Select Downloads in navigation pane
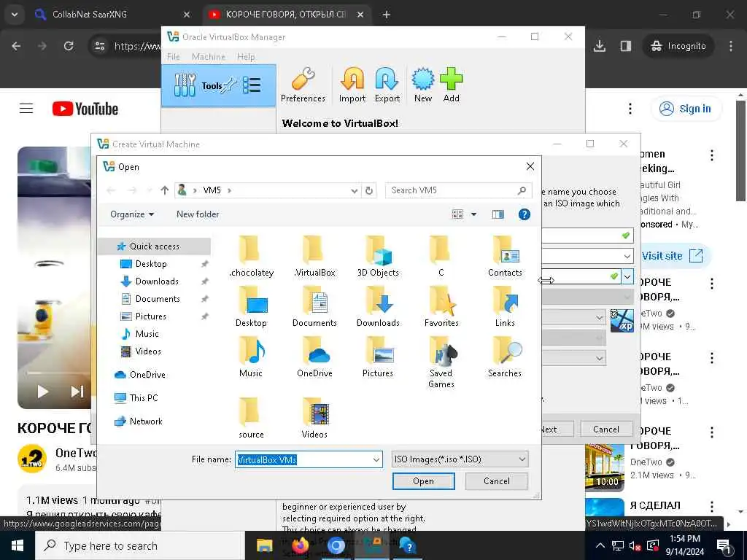This screenshot has height=560, width=747. pos(157,281)
